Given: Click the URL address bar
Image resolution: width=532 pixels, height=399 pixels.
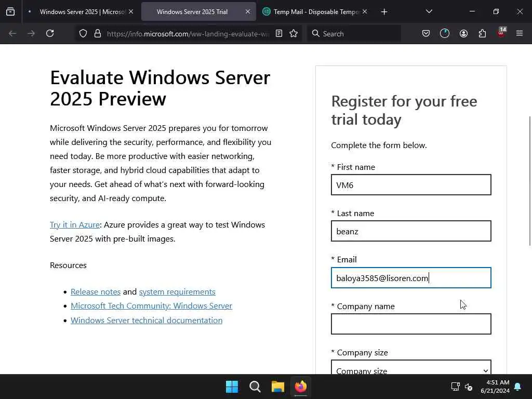Looking at the screenshot, I should point(188,34).
